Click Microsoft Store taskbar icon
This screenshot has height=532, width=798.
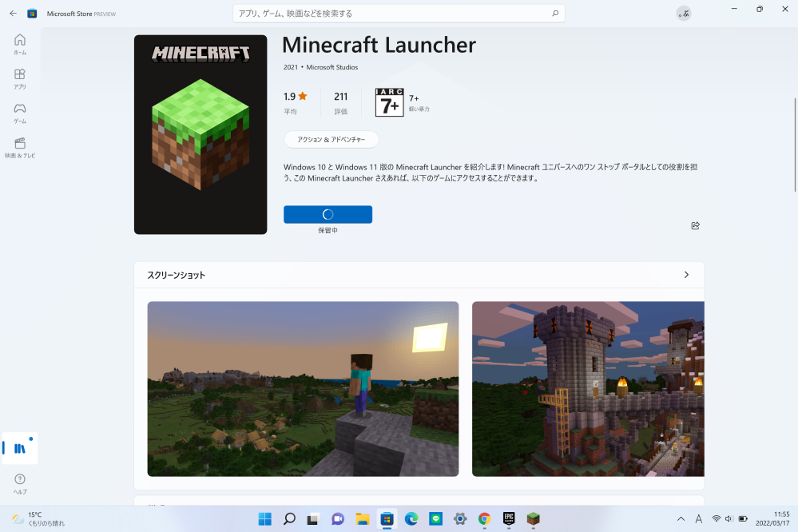click(387, 518)
